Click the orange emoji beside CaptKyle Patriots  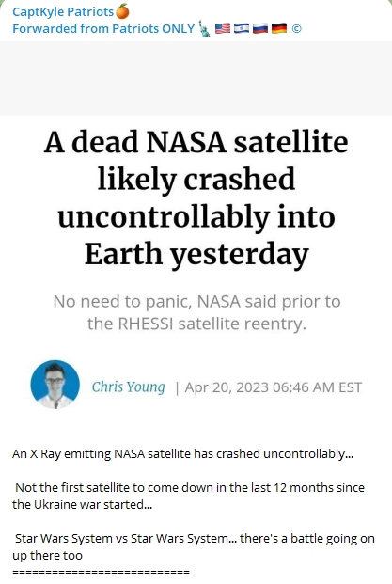pyautogui.click(x=122, y=11)
